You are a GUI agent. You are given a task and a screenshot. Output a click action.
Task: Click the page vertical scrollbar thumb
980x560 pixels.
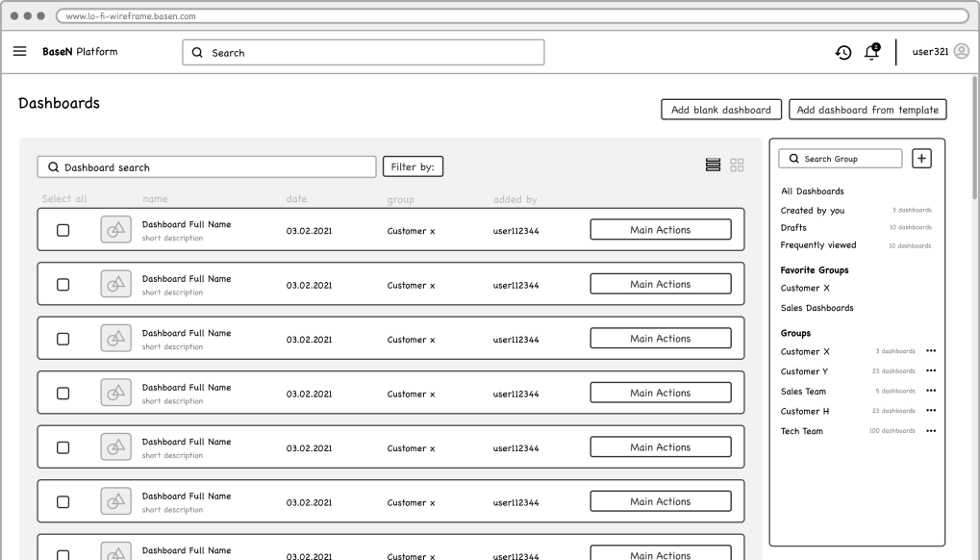pyautogui.click(x=975, y=138)
